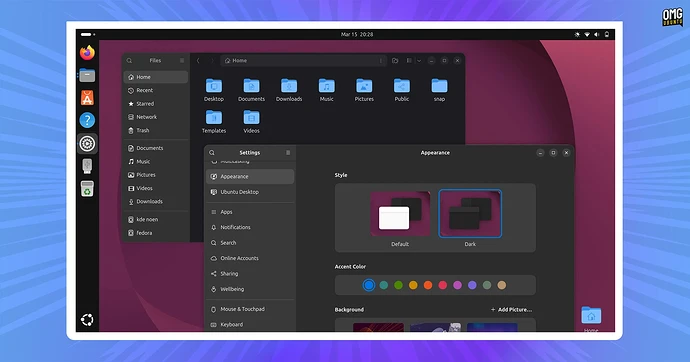This screenshot has width=690, height=362.
Task: Click the search icon in the Files window
Action: [x=129, y=61]
